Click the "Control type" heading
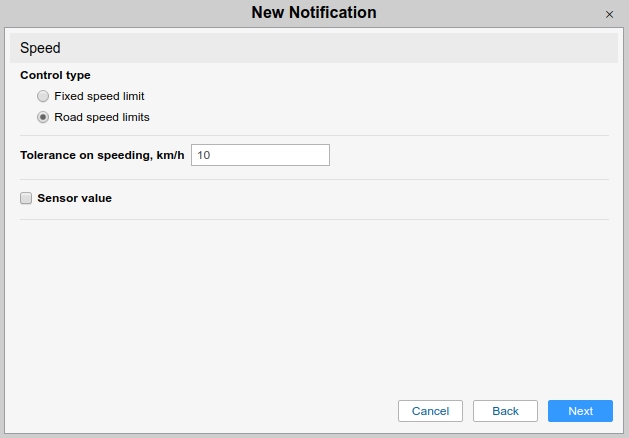Screen dimensions: 629x438 [55, 75]
